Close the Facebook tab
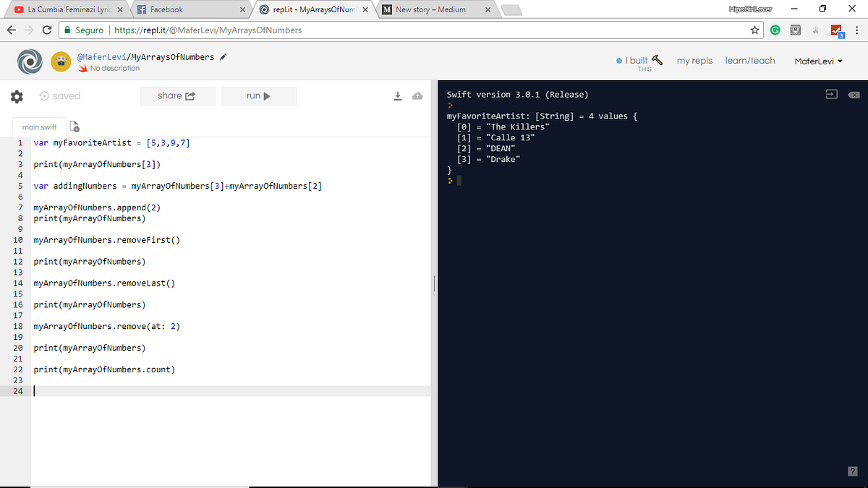The image size is (868, 488). point(242,10)
